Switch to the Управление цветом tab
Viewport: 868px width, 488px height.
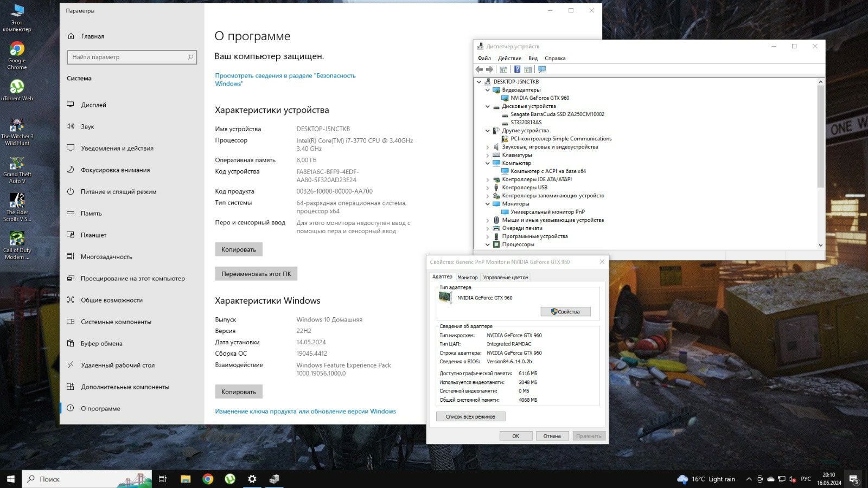tap(505, 277)
